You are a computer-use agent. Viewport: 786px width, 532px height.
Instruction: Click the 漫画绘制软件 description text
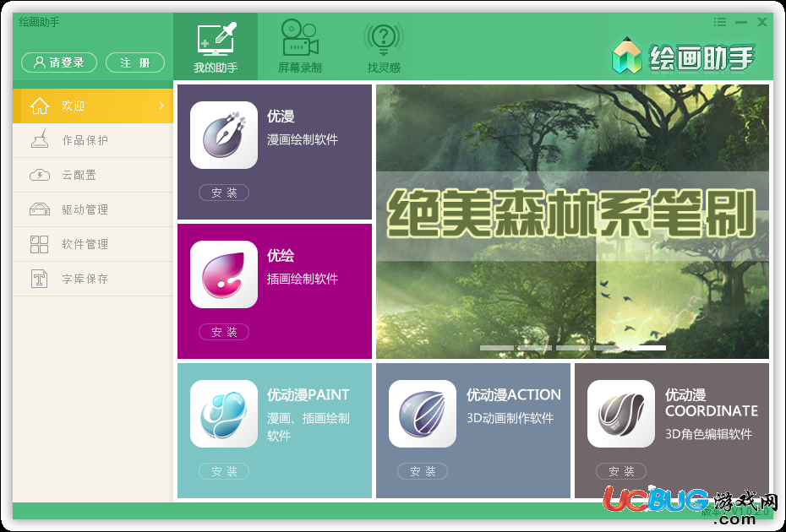coord(303,139)
